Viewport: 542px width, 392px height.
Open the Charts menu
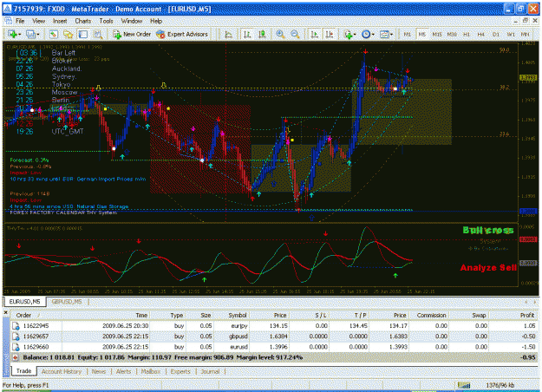[83, 21]
